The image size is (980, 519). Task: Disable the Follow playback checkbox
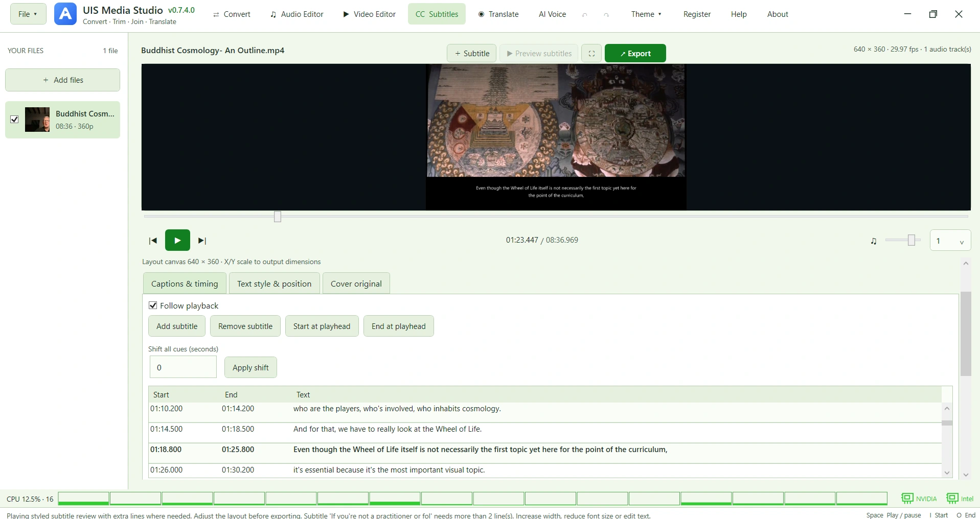point(153,305)
